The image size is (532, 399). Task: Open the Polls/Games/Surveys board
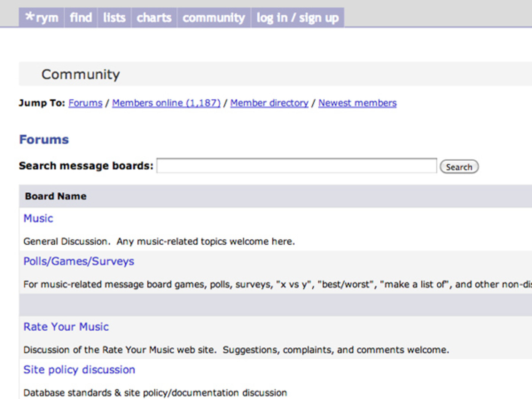(79, 261)
